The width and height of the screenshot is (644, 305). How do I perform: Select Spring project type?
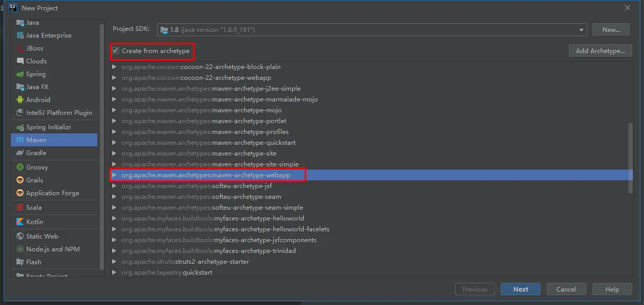pyautogui.click(x=54, y=74)
